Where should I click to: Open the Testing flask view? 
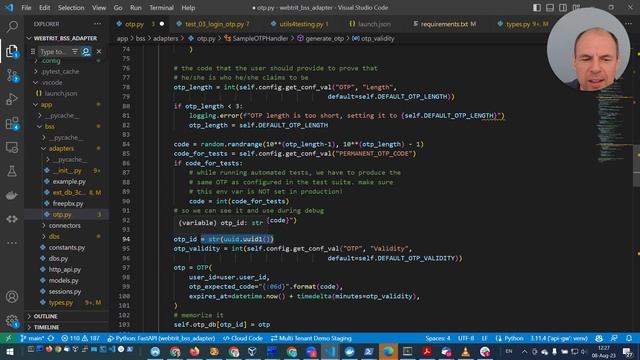point(12,171)
